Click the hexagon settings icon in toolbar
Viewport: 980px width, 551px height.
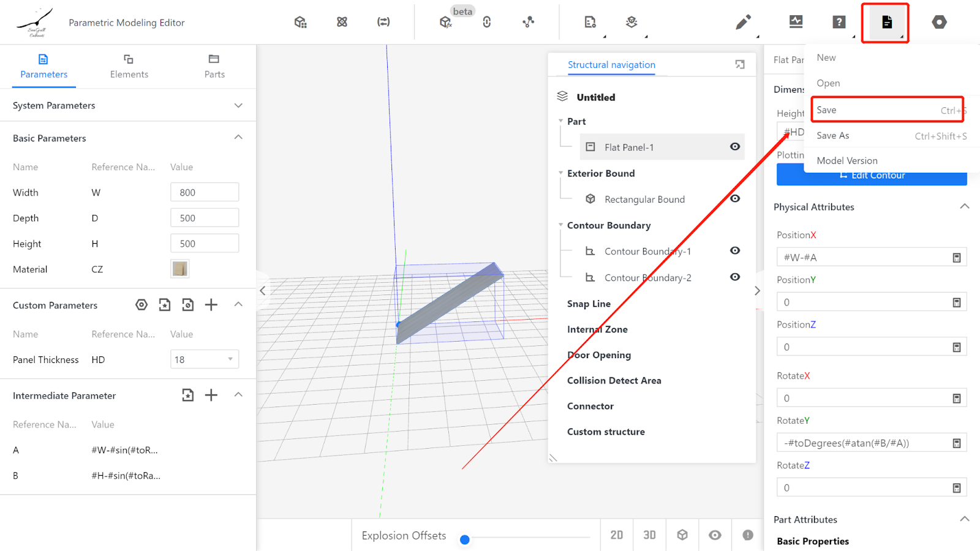[x=939, y=23]
